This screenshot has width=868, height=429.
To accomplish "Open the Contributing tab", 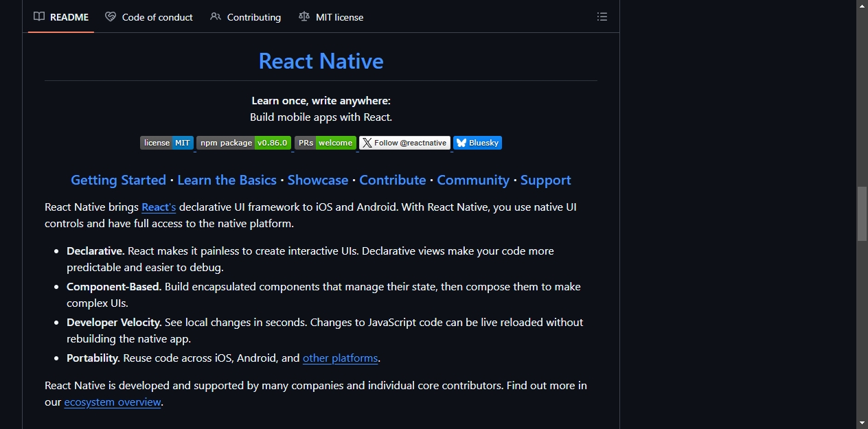I will tap(246, 16).
